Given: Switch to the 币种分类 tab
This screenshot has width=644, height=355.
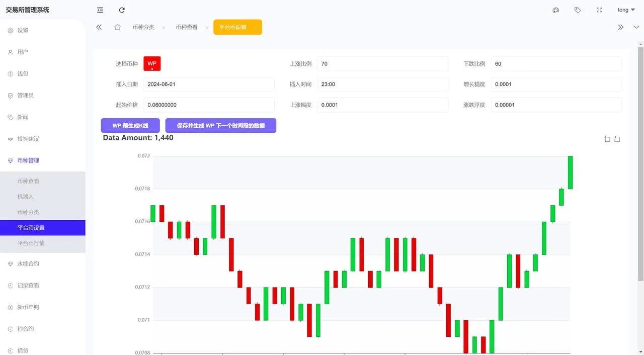Looking at the screenshot, I should [x=143, y=27].
